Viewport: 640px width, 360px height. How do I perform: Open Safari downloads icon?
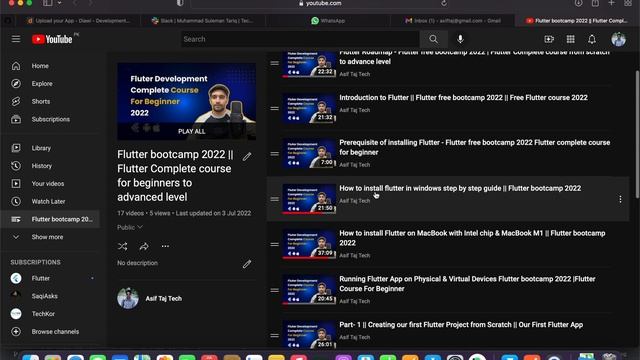pyautogui.click(x=578, y=3)
